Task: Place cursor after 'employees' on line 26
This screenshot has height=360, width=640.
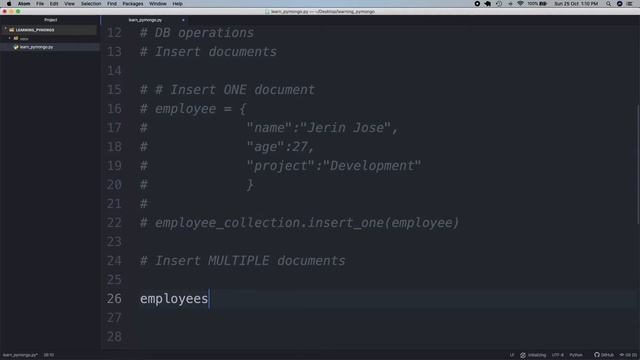Action: pyautogui.click(x=209, y=299)
